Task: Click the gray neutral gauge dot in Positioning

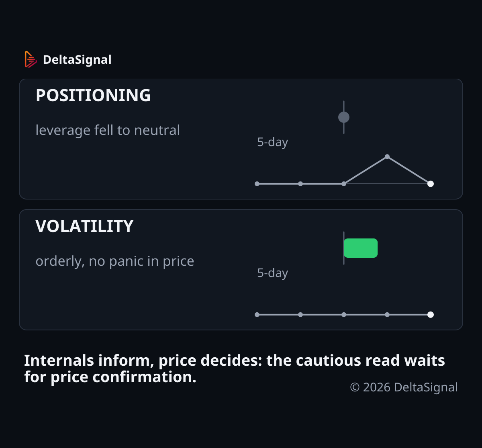Action: tap(344, 117)
